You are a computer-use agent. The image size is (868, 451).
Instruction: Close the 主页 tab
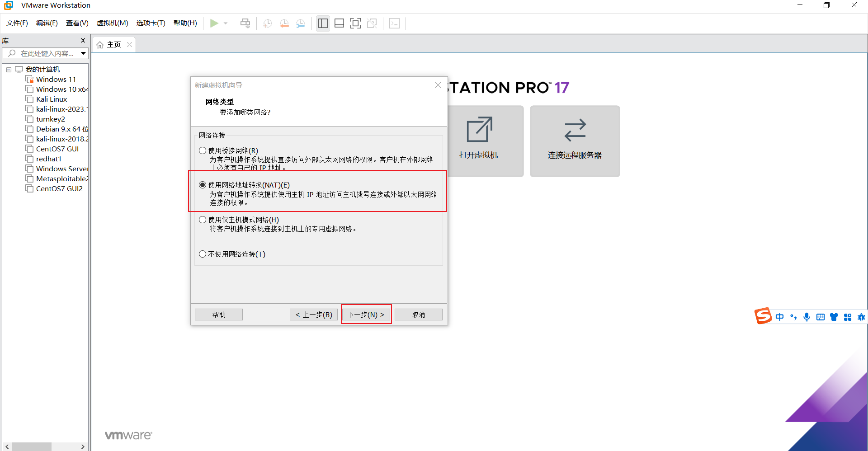(x=129, y=44)
